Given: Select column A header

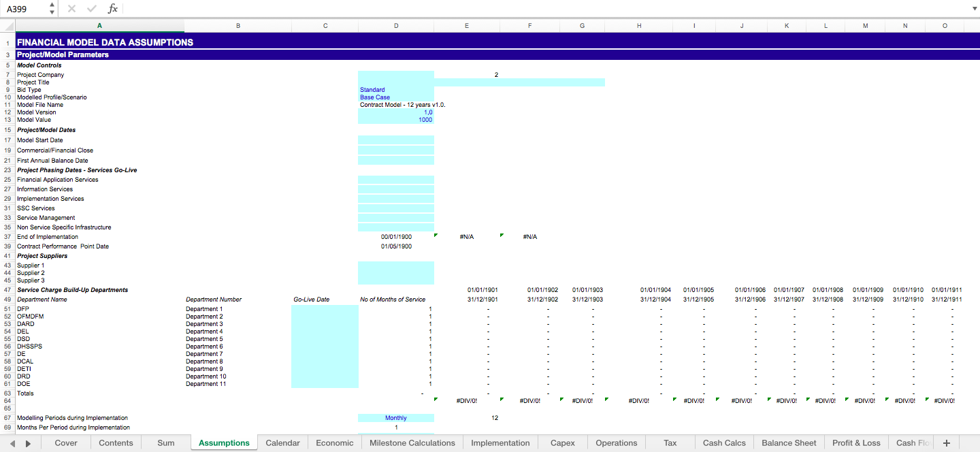Looking at the screenshot, I should point(99,25).
